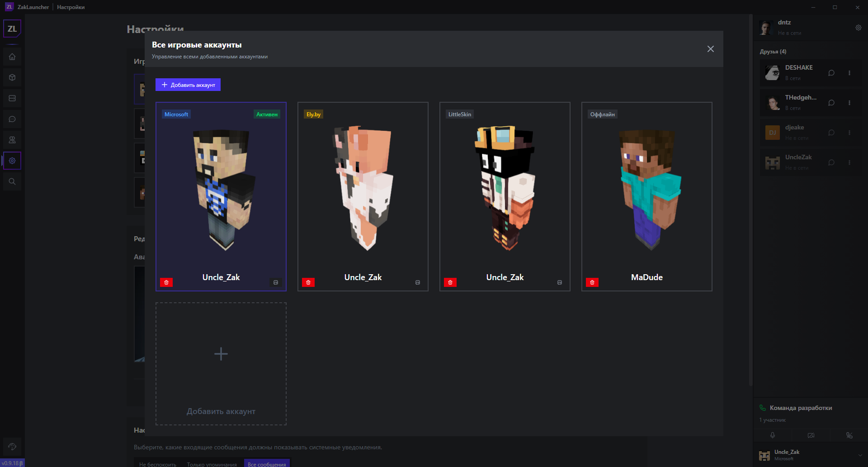The image size is (868, 467).
Task: Delete the Microsoft Uncle_Zak account
Action: click(x=166, y=282)
